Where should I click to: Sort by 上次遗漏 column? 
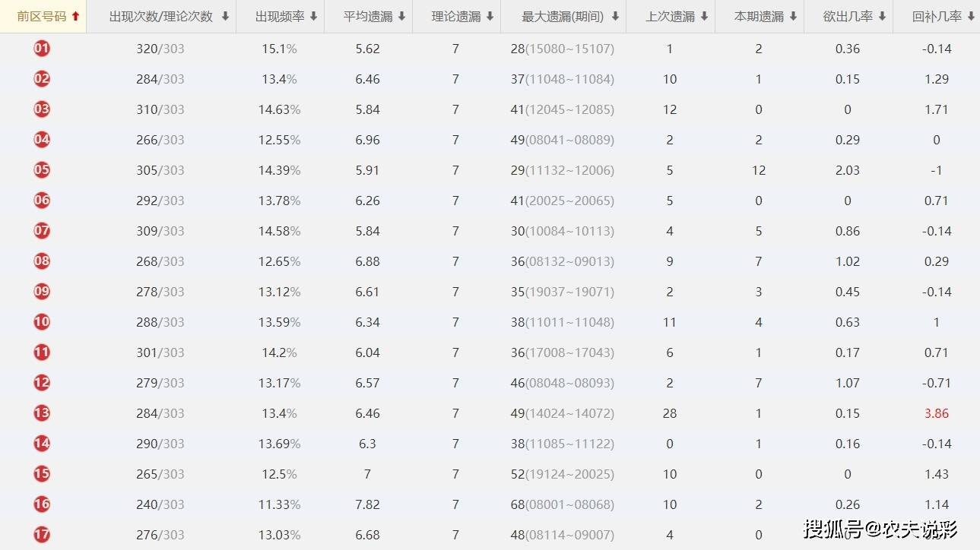point(671,17)
